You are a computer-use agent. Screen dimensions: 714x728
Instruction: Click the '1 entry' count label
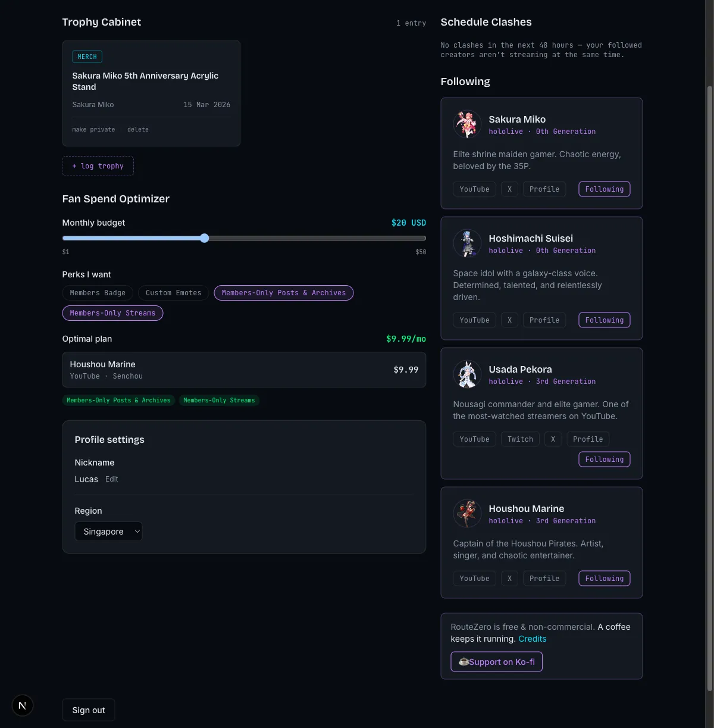tap(411, 23)
